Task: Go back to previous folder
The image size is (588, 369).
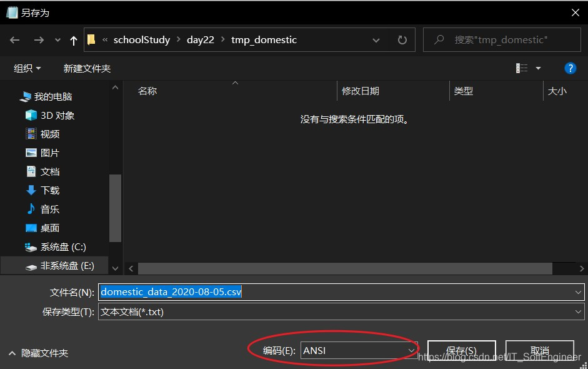Action: 14,40
